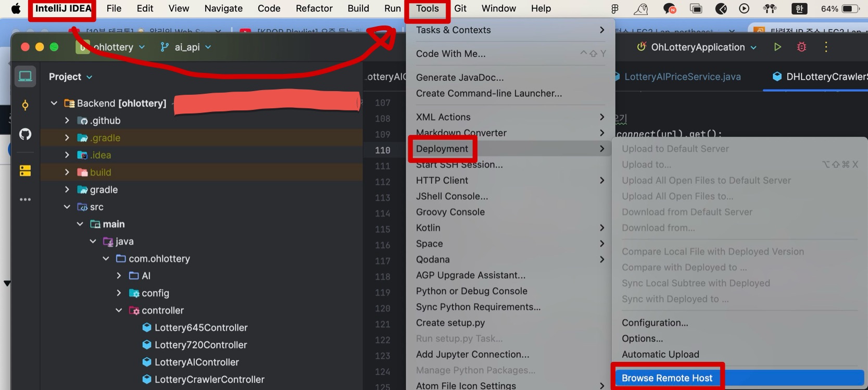Screen dimensions: 868x390
Task: Open the Project tool window icon
Action: click(x=25, y=77)
